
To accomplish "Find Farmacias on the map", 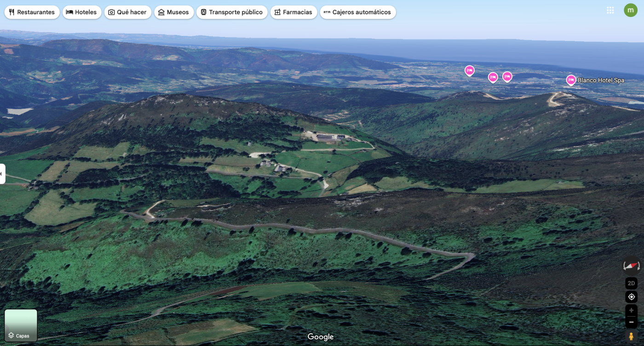I will (x=293, y=12).
